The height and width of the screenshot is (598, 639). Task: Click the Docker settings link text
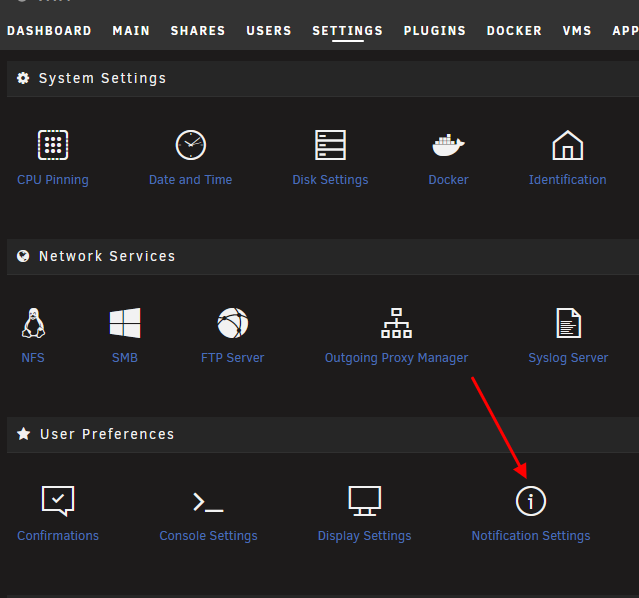point(448,180)
